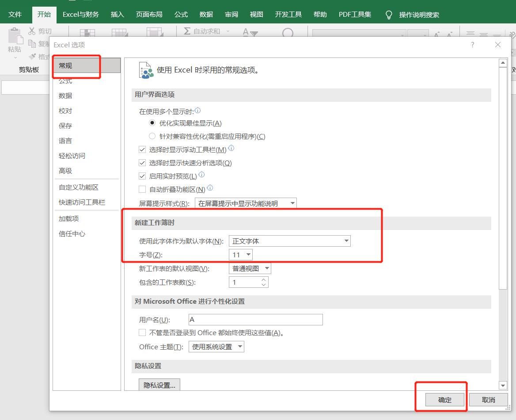This screenshot has width=516, height=420.
Task: Open the 开发工具 ribbon tab
Action: 288,14
